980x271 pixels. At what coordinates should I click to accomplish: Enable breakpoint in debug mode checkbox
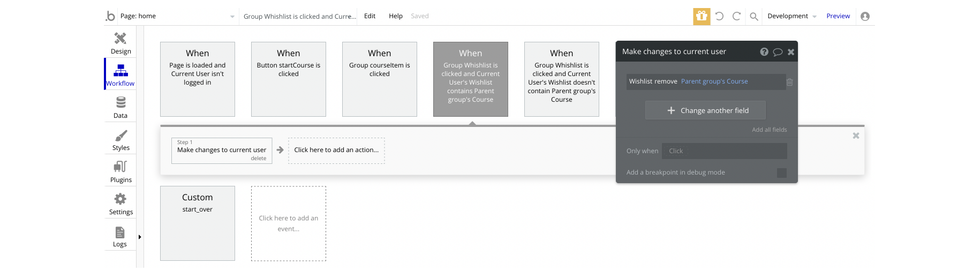click(781, 173)
